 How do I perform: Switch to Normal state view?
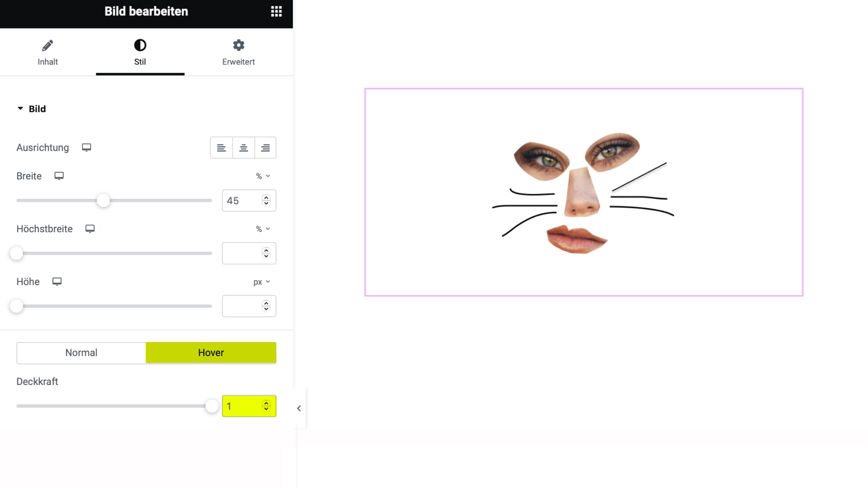pyautogui.click(x=81, y=352)
